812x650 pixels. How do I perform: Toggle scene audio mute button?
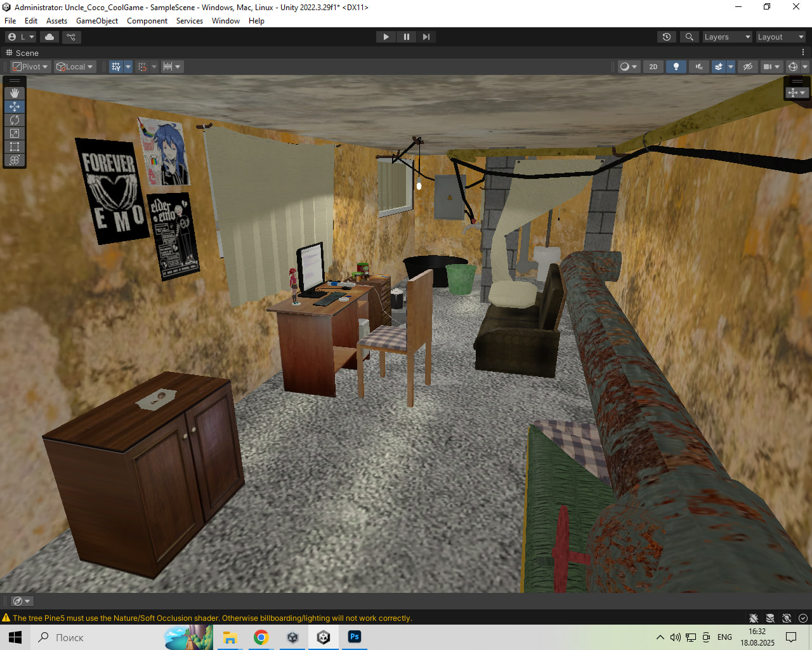point(699,67)
